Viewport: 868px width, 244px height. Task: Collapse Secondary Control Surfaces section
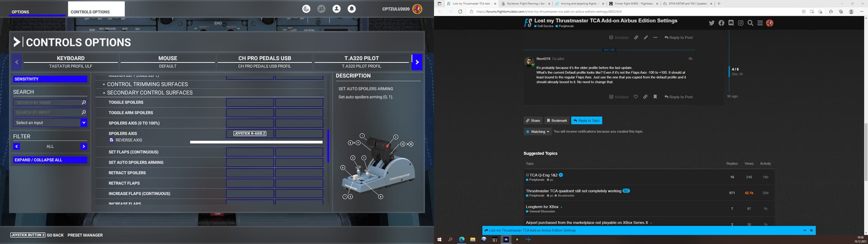(x=147, y=93)
